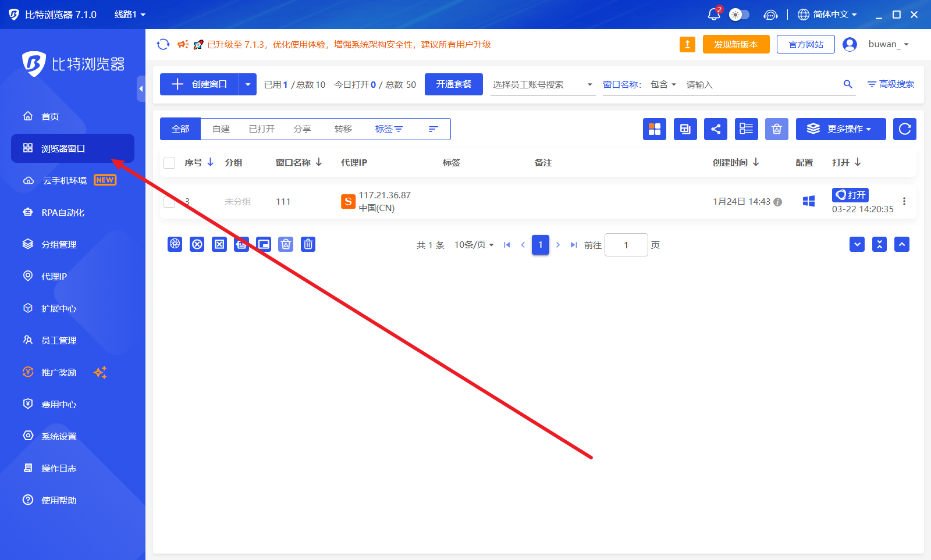Click the sync refresh icon beside announcement

pyautogui.click(x=163, y=44)
